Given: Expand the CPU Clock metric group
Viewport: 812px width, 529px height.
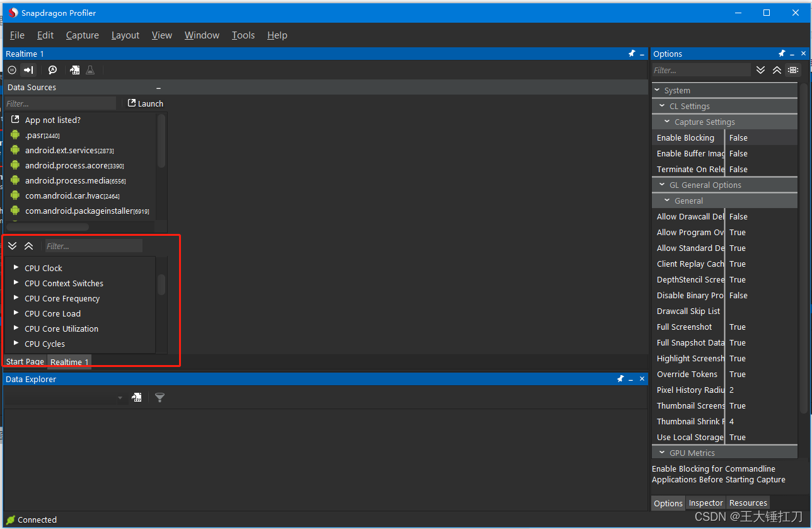Looking at the screenshot, I should (x=16, y=267).
